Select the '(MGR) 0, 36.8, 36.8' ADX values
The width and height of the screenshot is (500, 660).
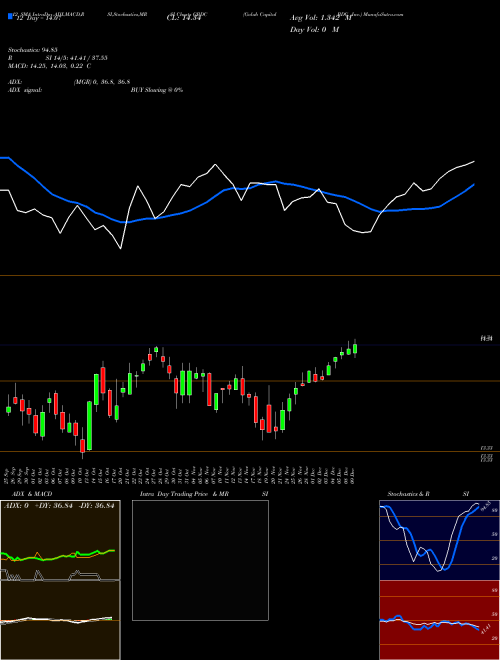click(102, 82)
